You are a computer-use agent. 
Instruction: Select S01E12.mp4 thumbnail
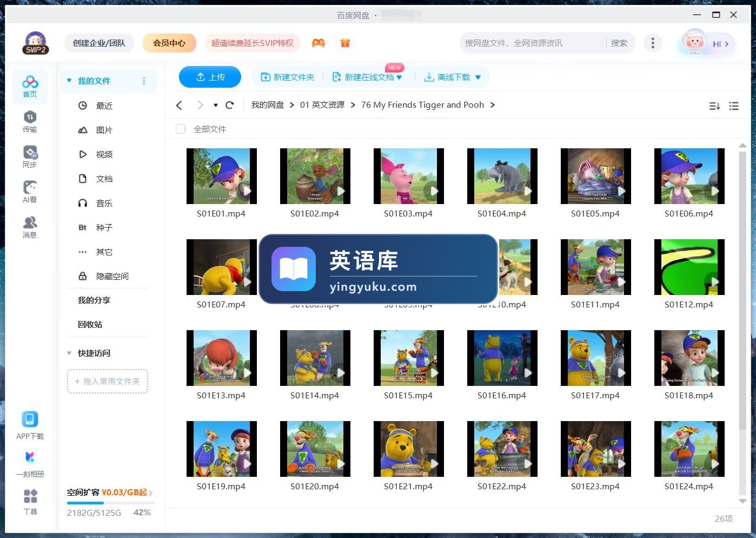[x=689, y=267]
